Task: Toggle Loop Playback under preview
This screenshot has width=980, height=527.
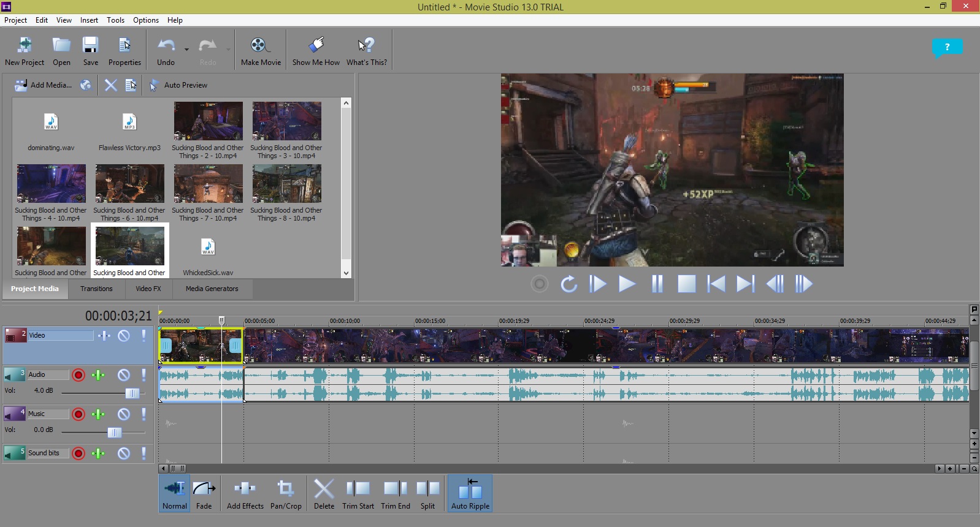Action: pyautogui.click(x=568, y=284)
